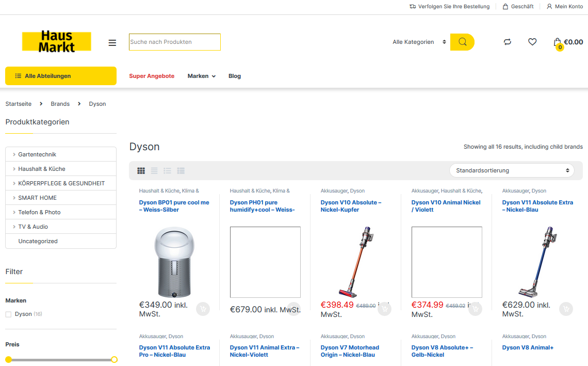Expand the Gartentechnik category

14,154
